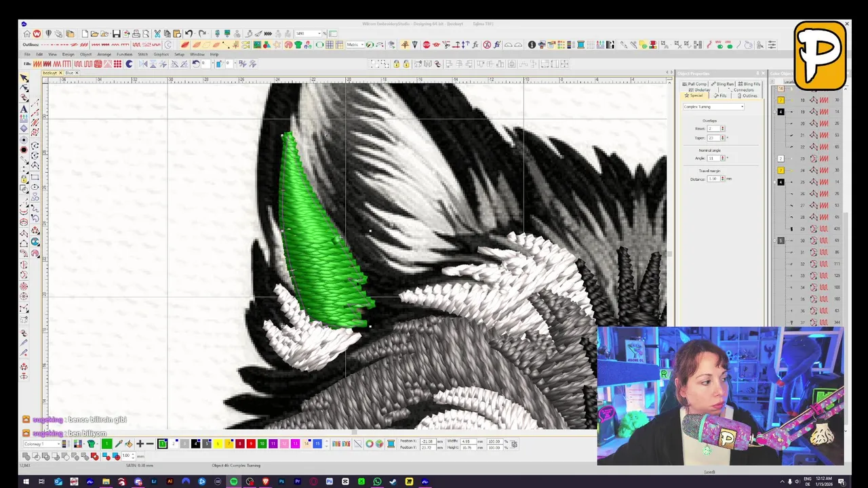The width and height of the screenshot is (868, 488).
Task: Print the design with the printer icon
Action: click(136, 34)
